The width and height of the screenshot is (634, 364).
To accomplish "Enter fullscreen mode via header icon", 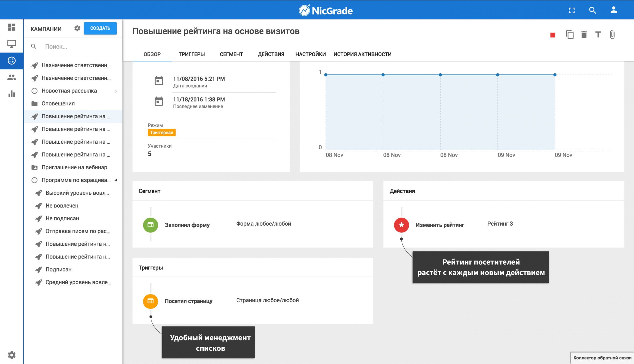I will pyautogui.click(x=572, y=10).
